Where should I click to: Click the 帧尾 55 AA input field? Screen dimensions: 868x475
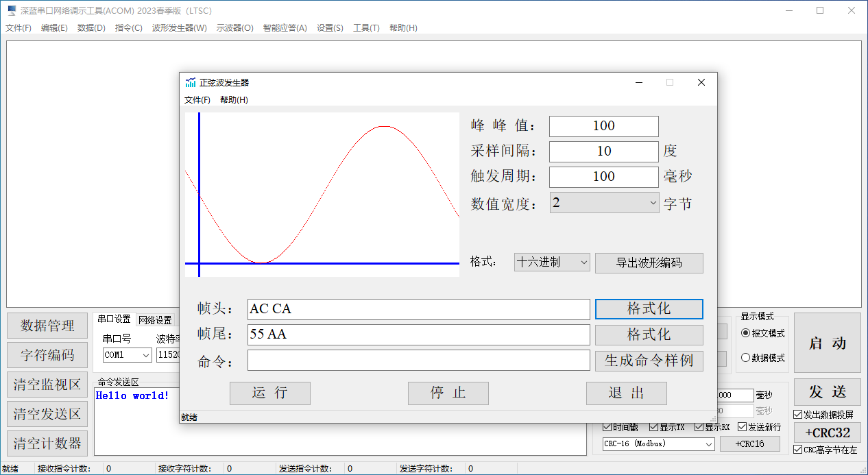(419, 335)
